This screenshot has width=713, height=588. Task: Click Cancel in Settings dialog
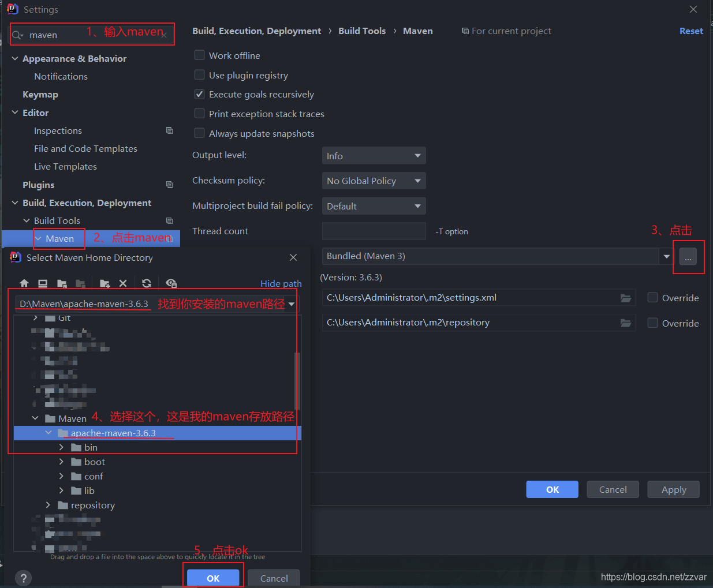tap(613, 489)
